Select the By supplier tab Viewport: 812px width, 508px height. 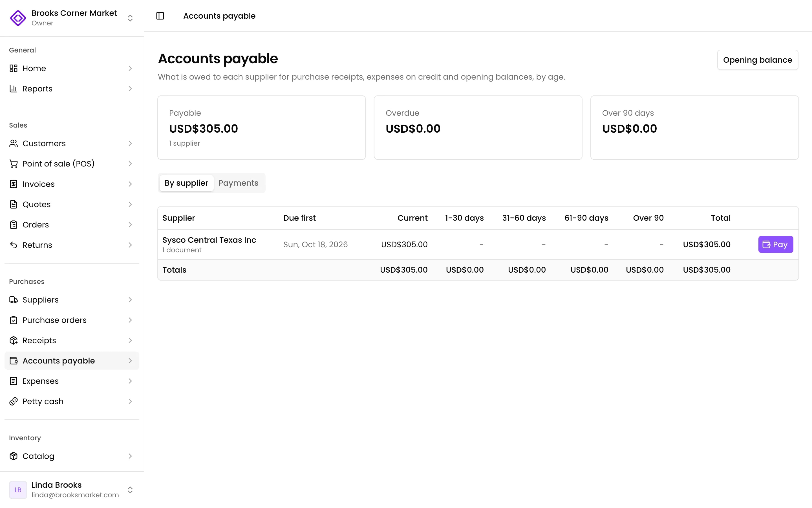(186, 183)
